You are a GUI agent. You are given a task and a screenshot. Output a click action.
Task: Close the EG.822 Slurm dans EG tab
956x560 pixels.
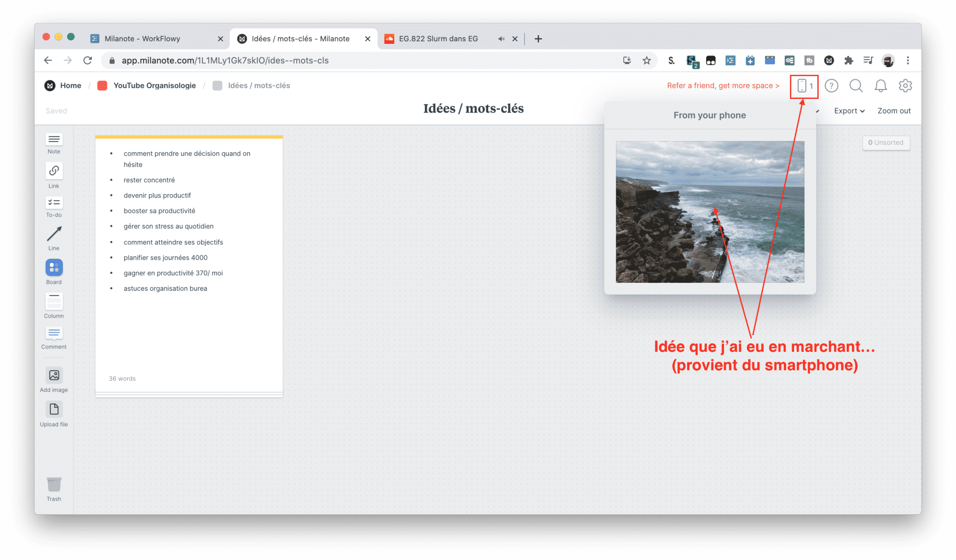[515, 39]
